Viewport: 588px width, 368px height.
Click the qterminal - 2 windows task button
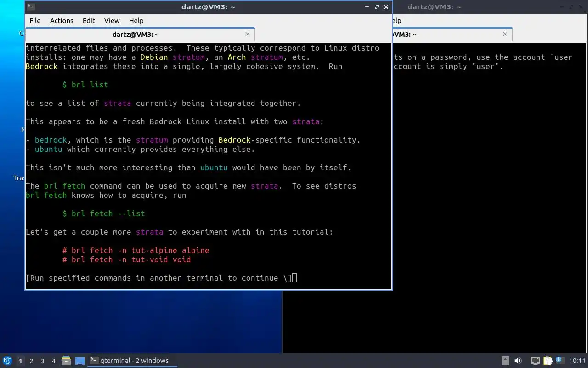coord(132,361)
